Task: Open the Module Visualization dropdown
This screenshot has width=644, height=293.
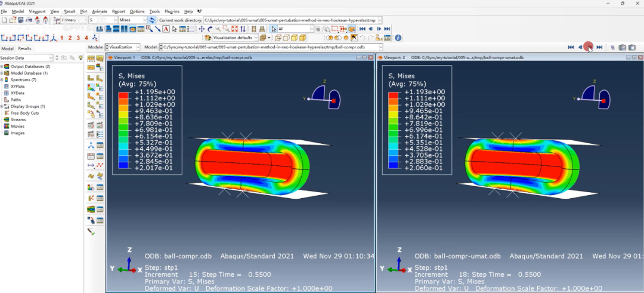Action: [x=137, y=47]
